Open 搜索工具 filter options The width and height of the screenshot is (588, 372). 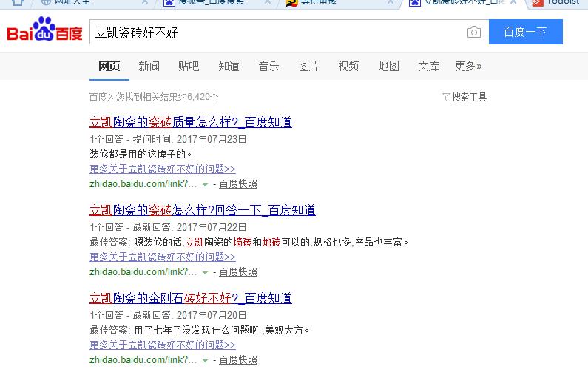click(464, 97)
